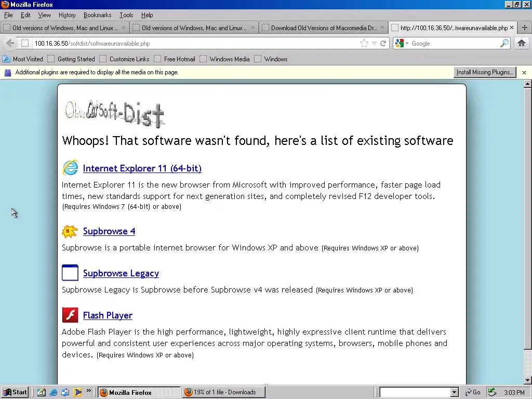Click the Reload page icon
Viewport: 532px width, 399px height.
[383, 44]
